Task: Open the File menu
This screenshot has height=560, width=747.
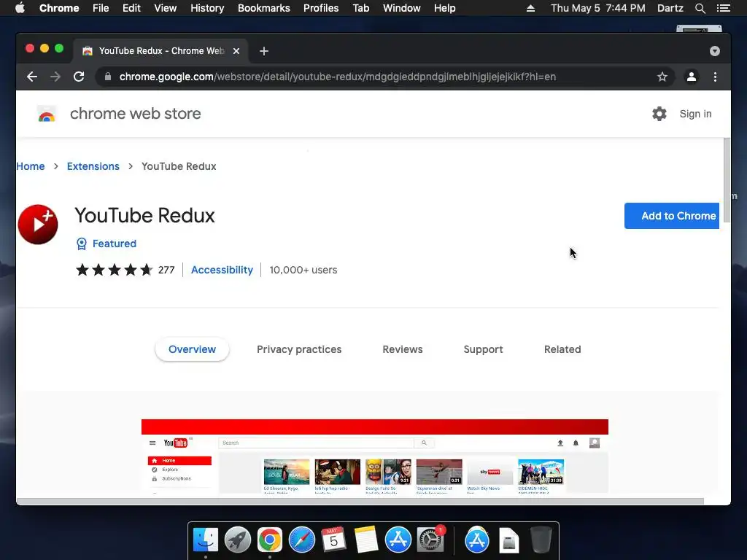Action: (101, 8)
